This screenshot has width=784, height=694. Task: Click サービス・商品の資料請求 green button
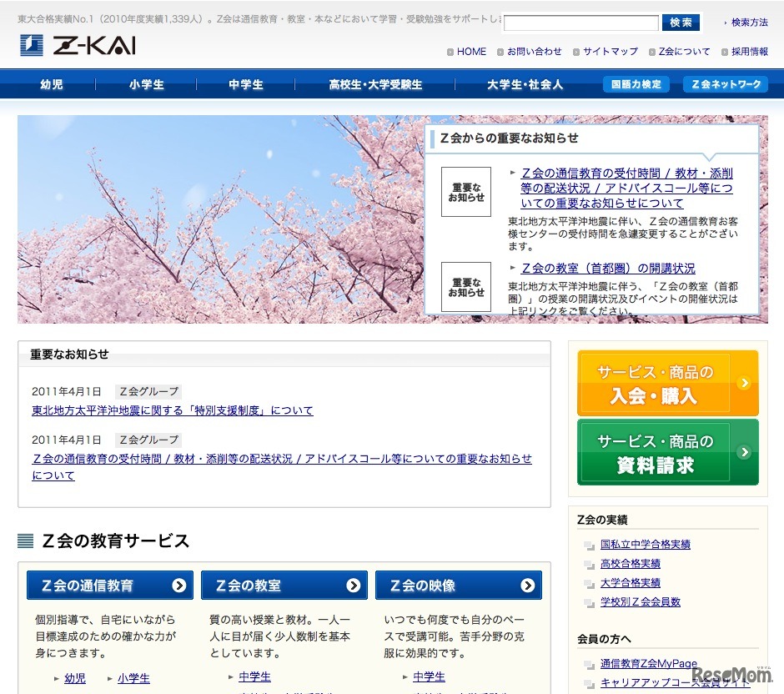coord(667,452)
